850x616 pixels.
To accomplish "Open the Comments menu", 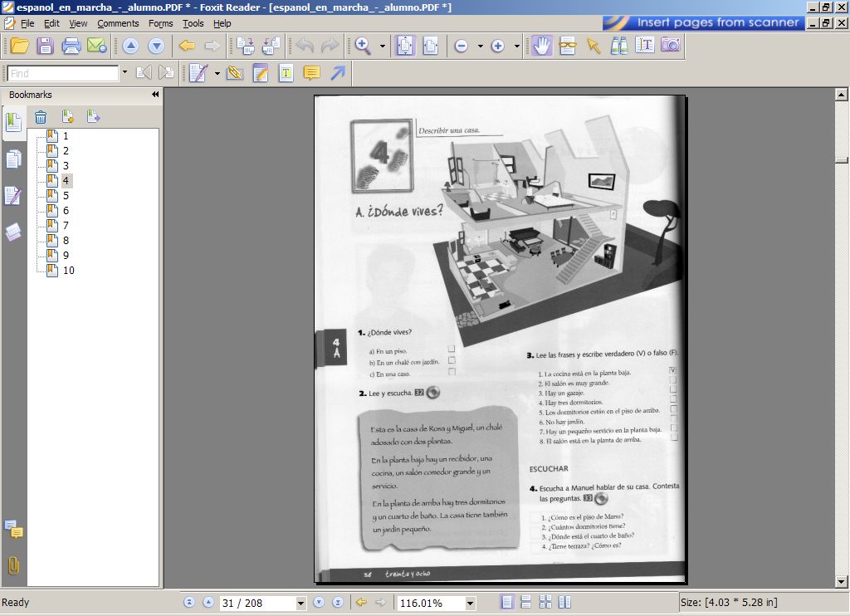I will coord(118,23).
